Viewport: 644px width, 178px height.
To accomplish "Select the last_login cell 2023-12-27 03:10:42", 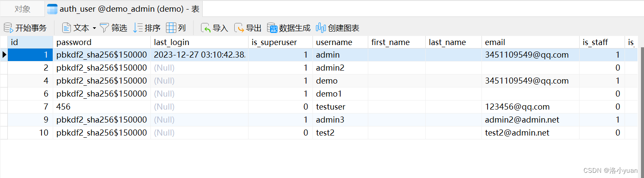I will [x=199, y=55].
